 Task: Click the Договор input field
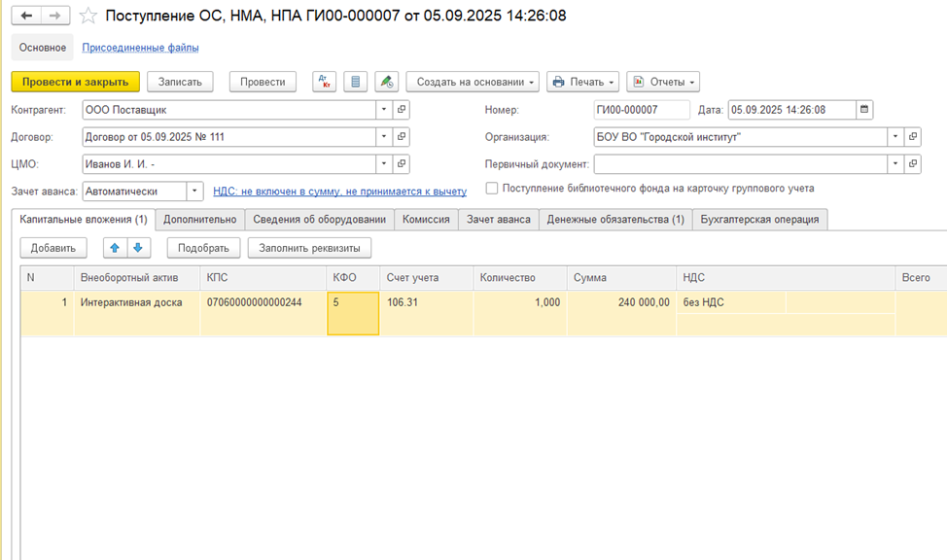pos(228,137)
